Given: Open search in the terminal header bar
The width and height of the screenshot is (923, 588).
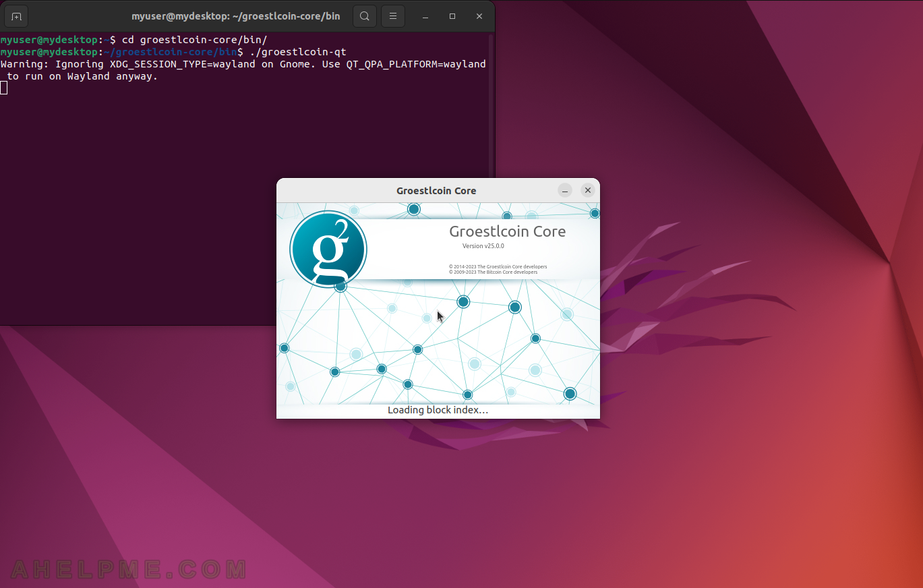Looking at the screenshot, I should click(x=364, y=16).
